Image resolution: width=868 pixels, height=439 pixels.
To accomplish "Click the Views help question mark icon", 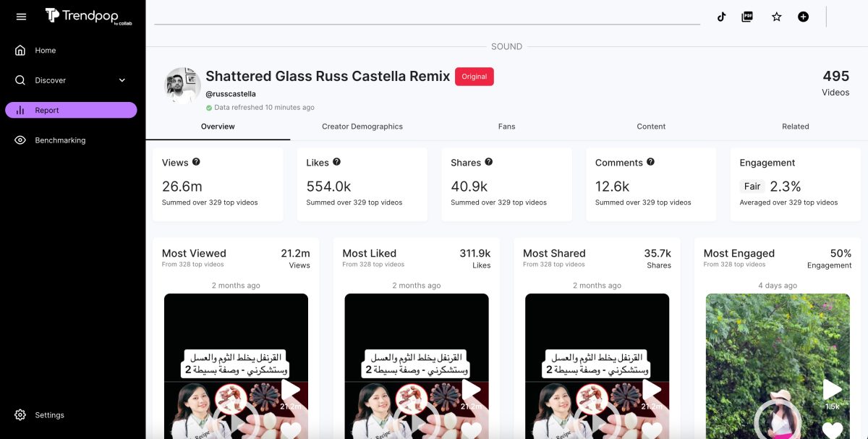I will [x=196, y=162].
